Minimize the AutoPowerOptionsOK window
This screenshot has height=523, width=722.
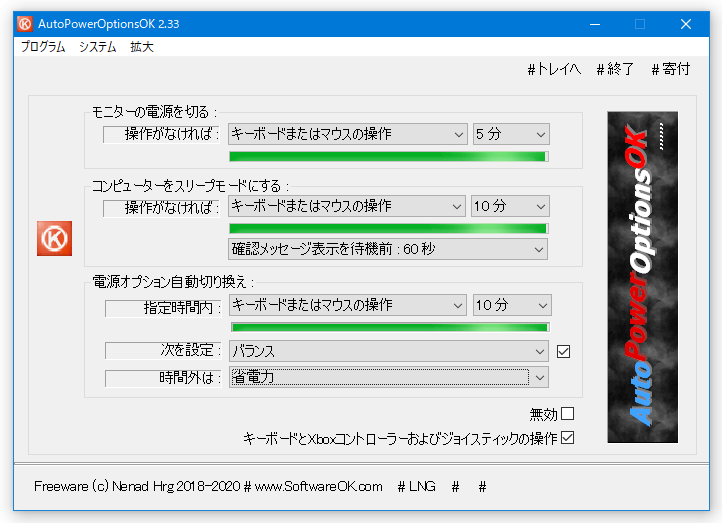click(x=595, y=24)
